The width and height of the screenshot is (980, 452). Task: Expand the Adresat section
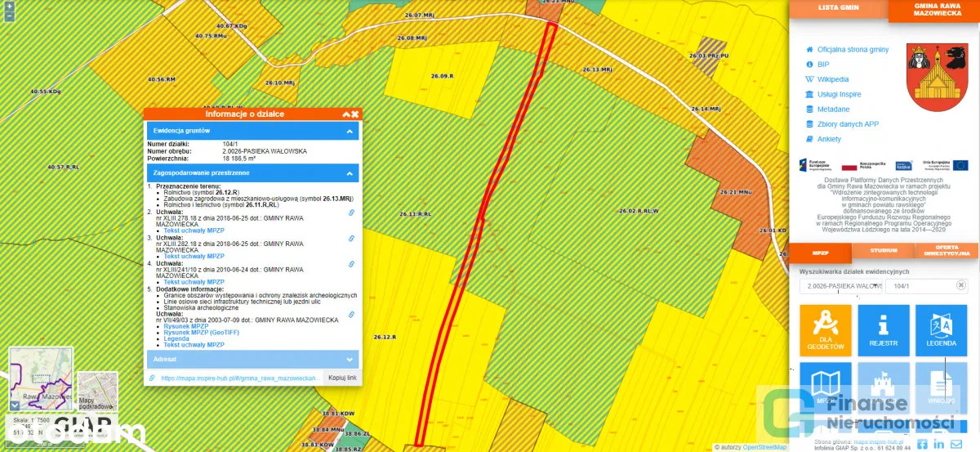pyautogui.click(x=350, y=359)
